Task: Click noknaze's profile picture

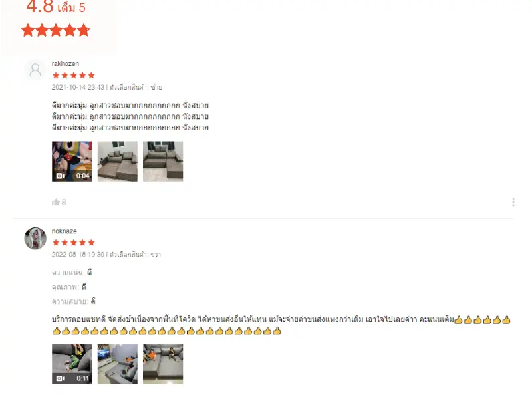Action: tap(35, 238)
